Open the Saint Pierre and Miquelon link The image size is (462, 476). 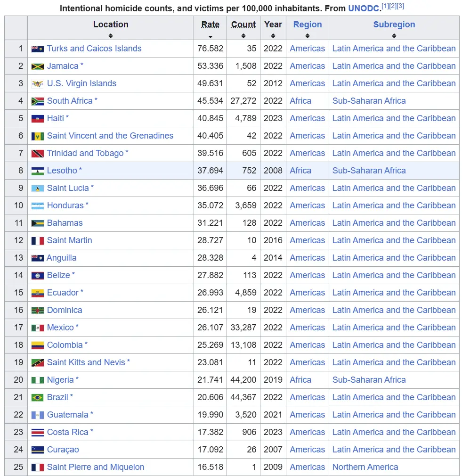pyautogui.click(x=96, y=467)
